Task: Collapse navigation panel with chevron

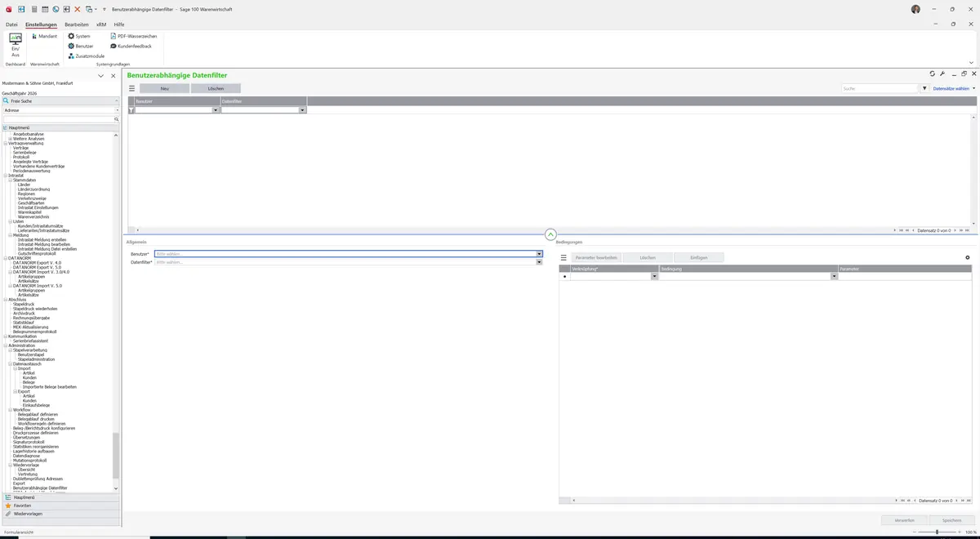Action: pos(101,75)
